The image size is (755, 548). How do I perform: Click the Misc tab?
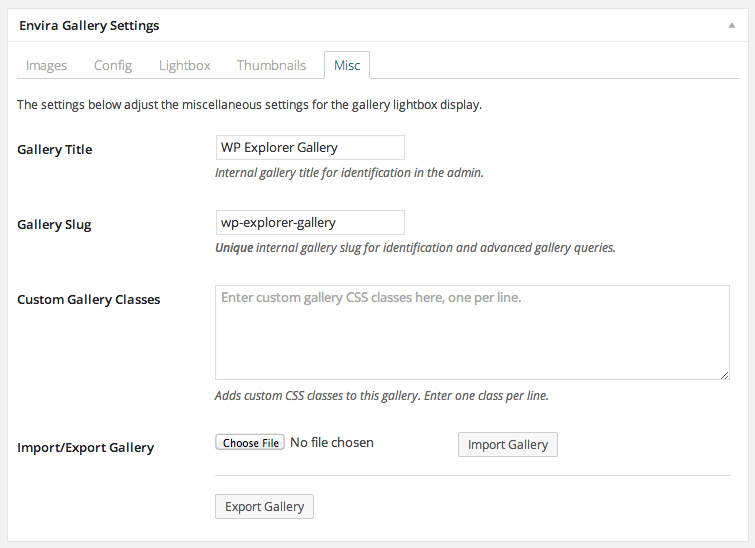(x=347, y=65)
